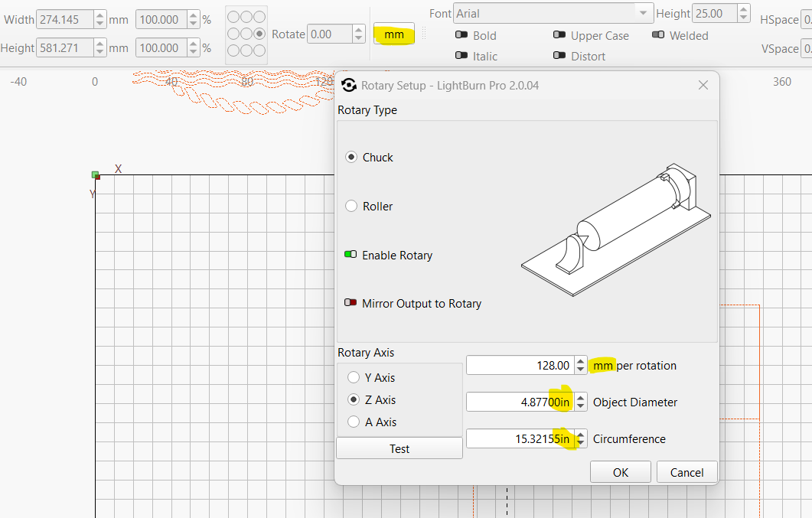Increase the Circumference value with up arrow

[581, 435]
